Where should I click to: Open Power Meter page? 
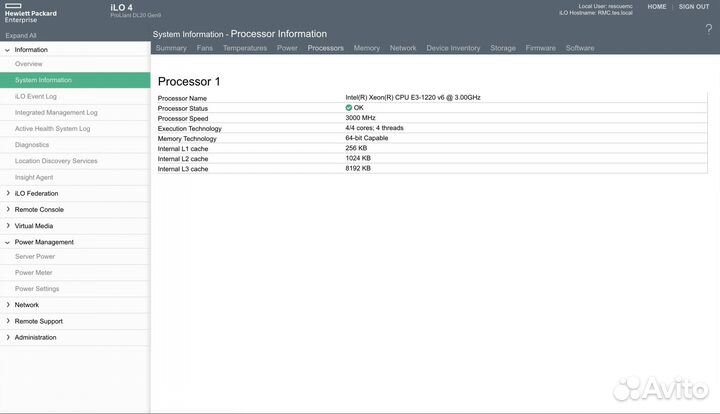pyautogui.click(x=34, y=272)
